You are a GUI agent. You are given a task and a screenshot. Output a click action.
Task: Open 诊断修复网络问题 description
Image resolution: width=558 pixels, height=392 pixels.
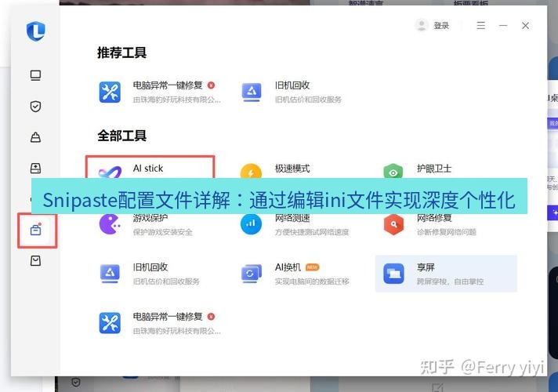point(447,232)
